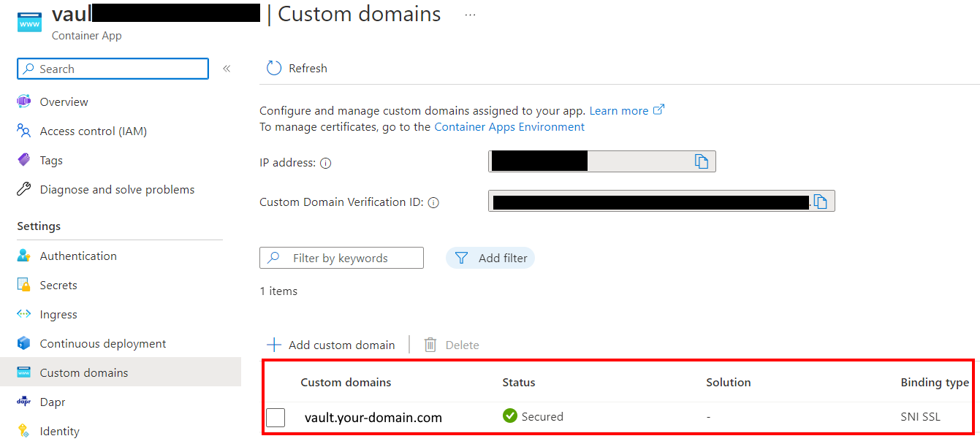This screenshot has width=980, height=444.
Task: Open the Container Apps Environment link
Action: pyautogui.click(x=509, y=127)
